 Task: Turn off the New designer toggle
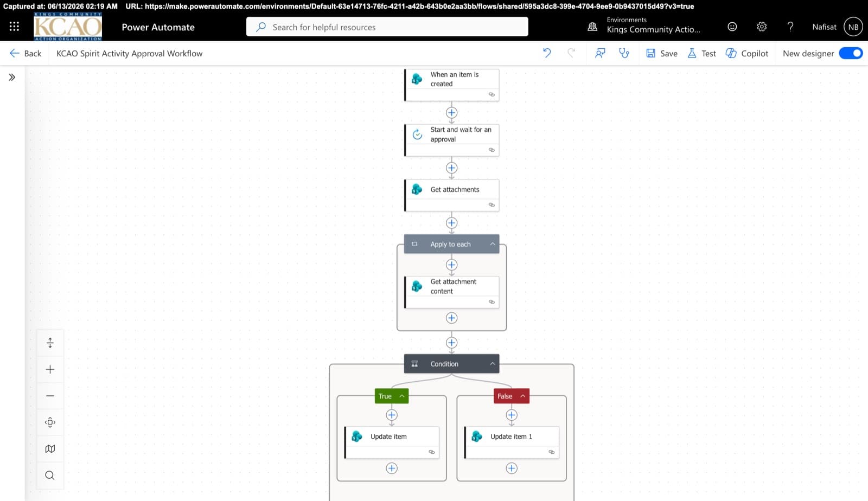coord(851,53)
